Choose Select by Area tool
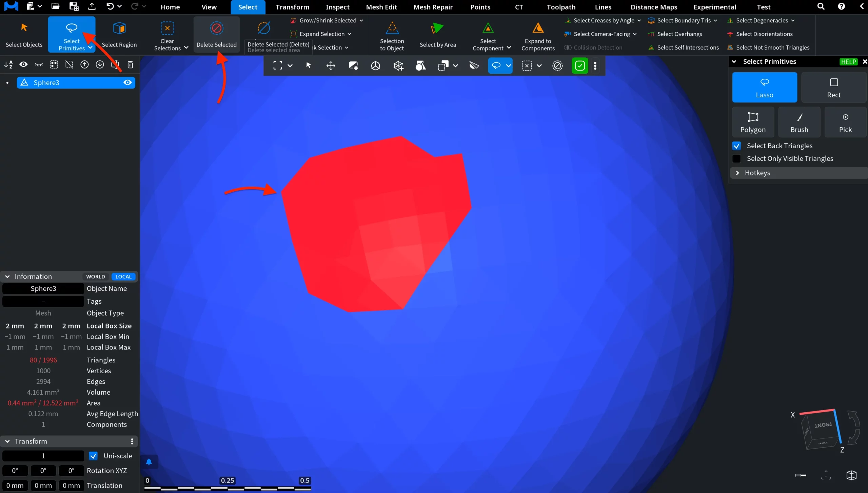Image resolution: width=868 pixels, height=493 pixels. (438, 35)
